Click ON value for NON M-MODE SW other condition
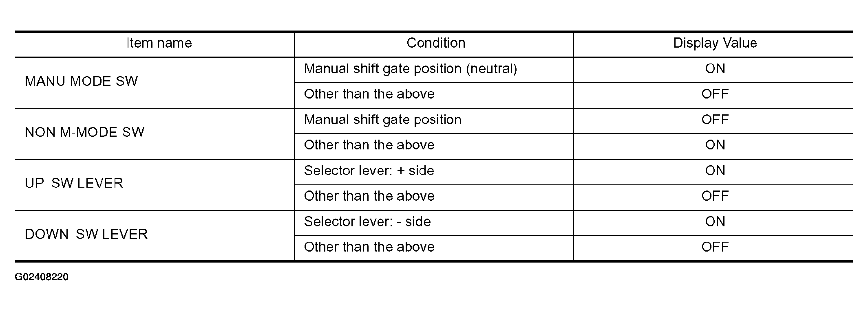The height and width of the screenshot is (311, 868). pos(715,145)
